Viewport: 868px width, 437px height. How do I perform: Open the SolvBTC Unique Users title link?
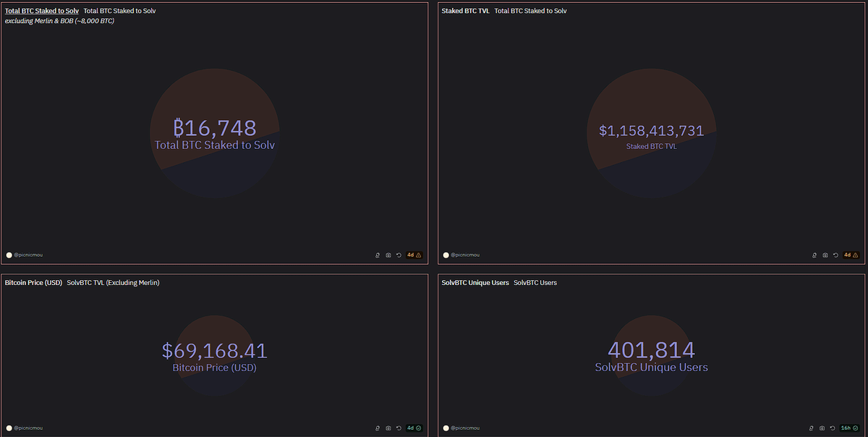[x=475, y=282]
